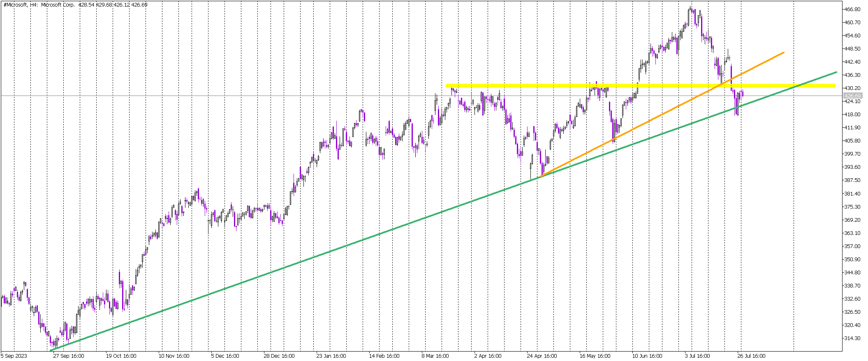This screenshot has height=361, width=868.
Task: Click the 5 Sep 2023 date label
Action: click(x=14, y=356)
